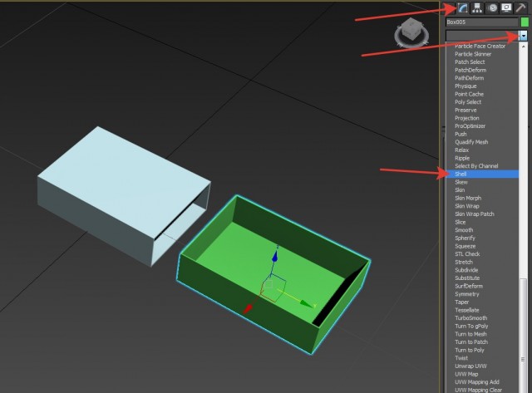Apply the Spherify modifier
The width and height of the screenshot is (532, 393).
465,238
